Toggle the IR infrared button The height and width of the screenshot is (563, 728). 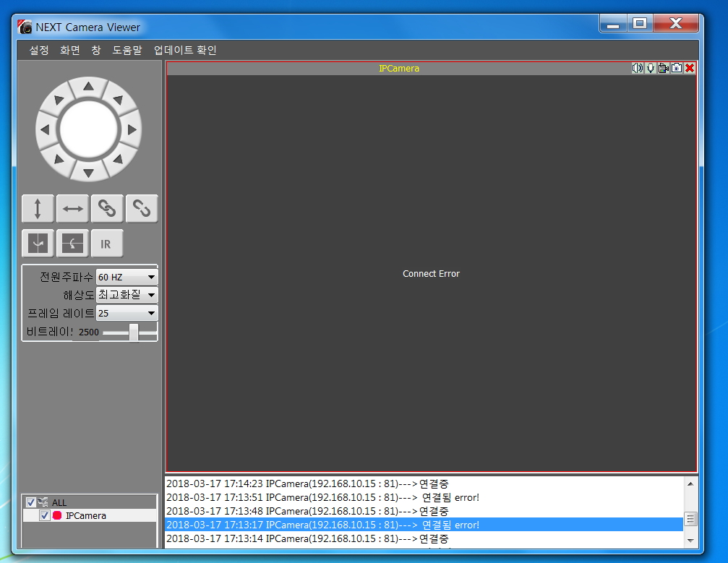[x=107, y=244]
